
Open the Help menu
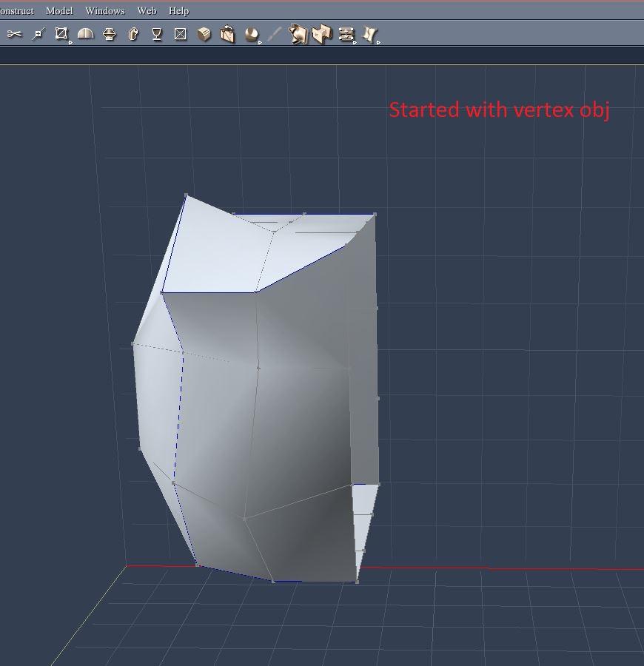click(x=178, y=11)
